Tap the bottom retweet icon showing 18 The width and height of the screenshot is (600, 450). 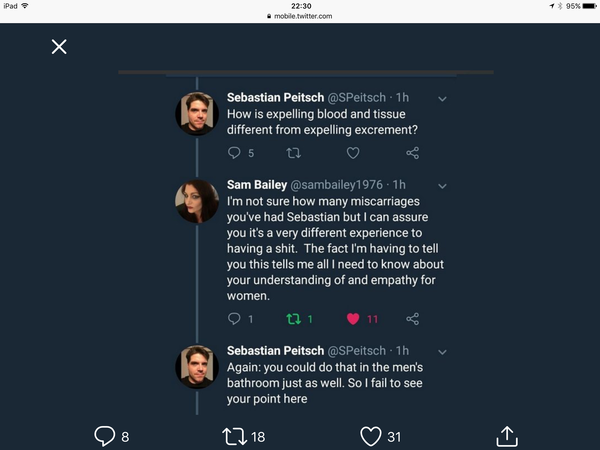[233, 436]
